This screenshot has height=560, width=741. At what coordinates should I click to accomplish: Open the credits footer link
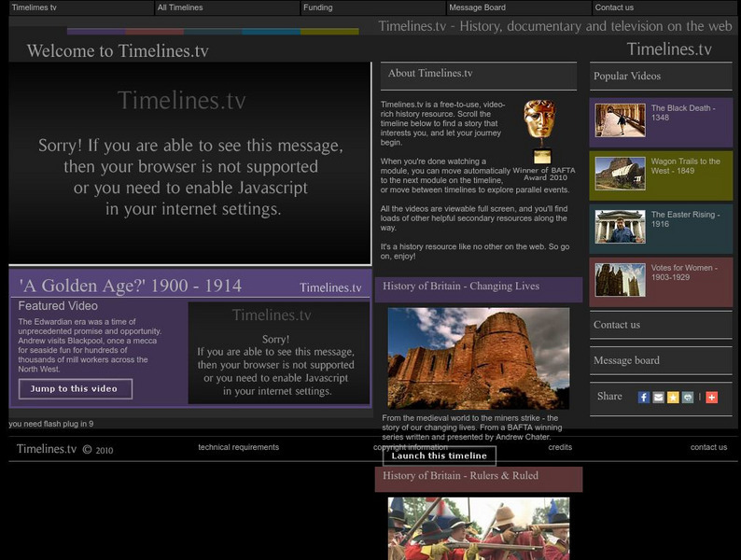pos(560,447)
